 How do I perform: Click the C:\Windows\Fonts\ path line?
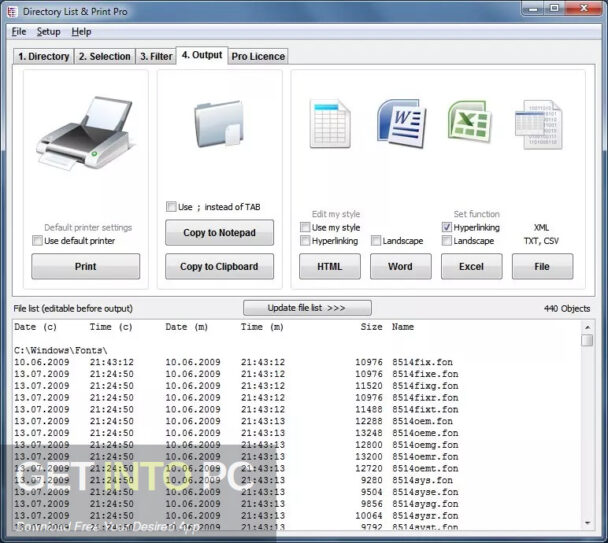[x=61, y=350]
